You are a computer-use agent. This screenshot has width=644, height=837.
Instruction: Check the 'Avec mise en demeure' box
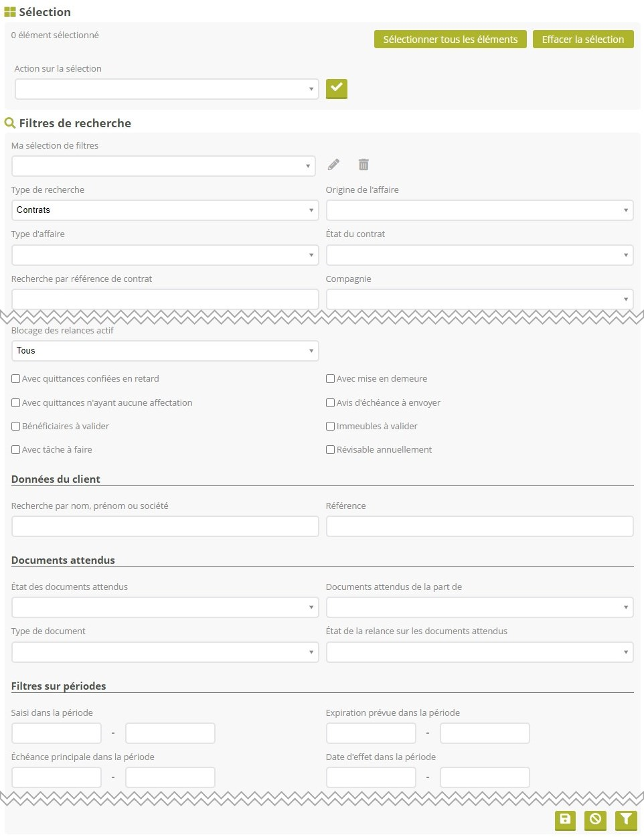coord(331,379)
